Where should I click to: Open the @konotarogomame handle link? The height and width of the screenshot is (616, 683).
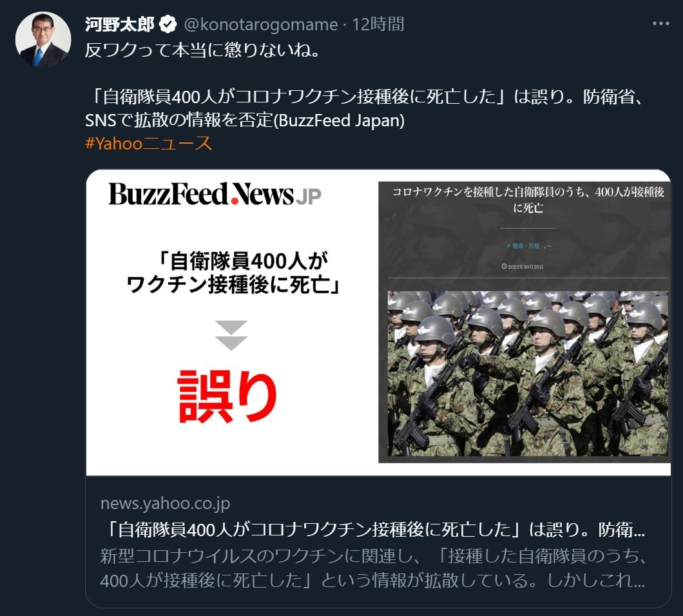pyautogui.click(x=260, y=24)
